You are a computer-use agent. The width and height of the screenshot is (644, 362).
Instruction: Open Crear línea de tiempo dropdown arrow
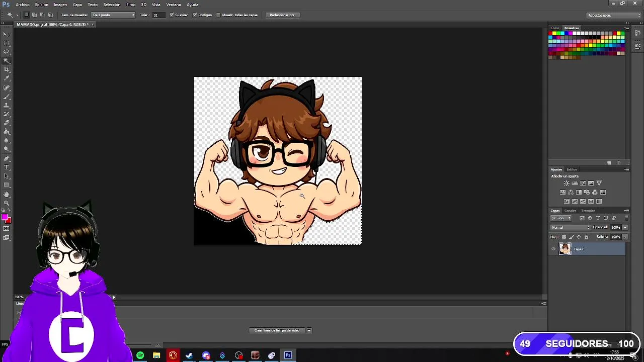(x=309, y=330)
